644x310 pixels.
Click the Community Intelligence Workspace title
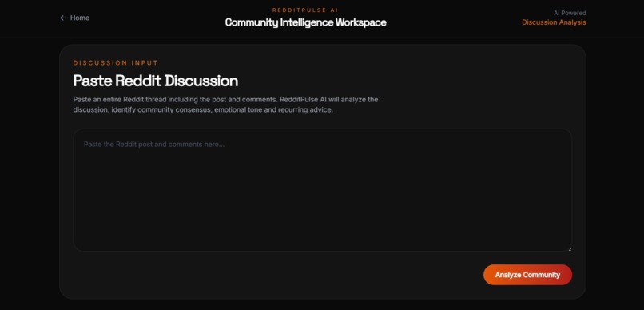pyautogui.click(x=305, y=22)
